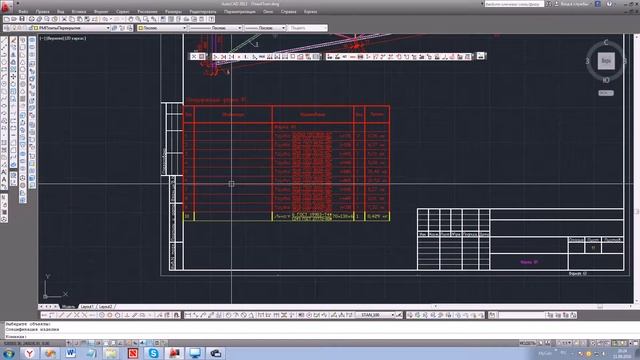Toggle Ortho mode in status bar
Screen dimensions: 640x360
point(91,343)
